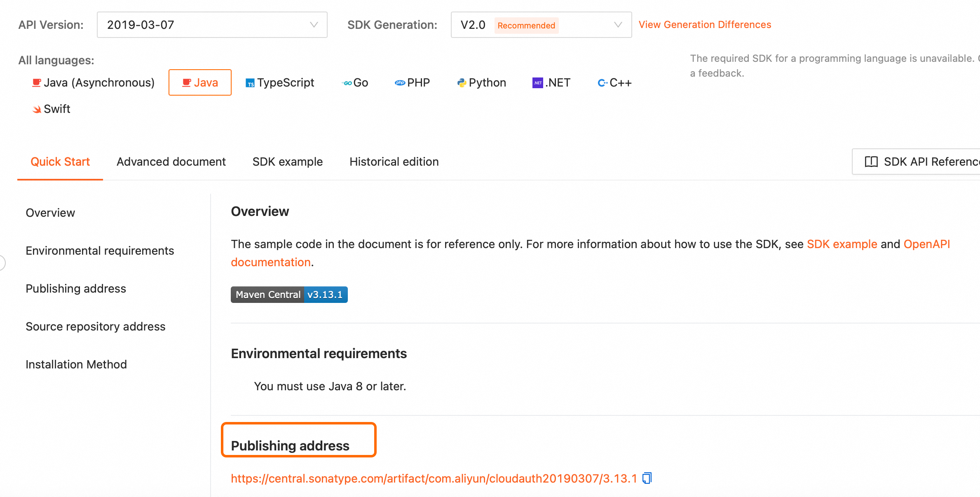
Task: Open the Historical edition tab
Action: pyautogui.click(x=394, y=162)
